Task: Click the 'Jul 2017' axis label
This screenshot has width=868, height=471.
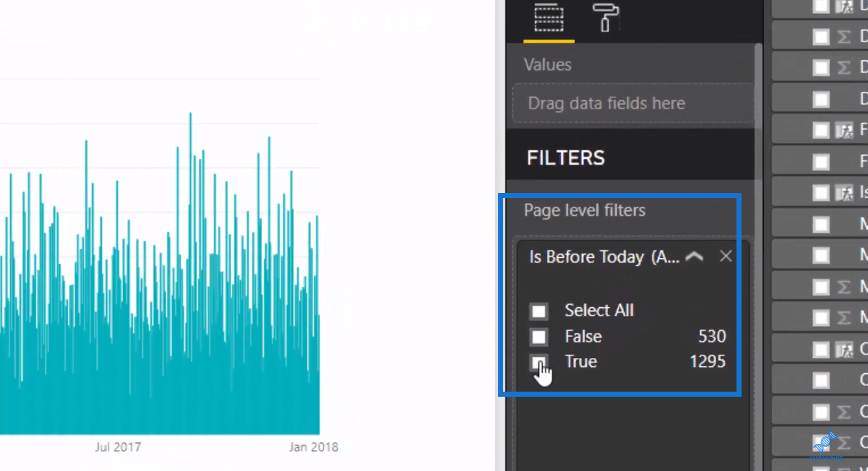Action: 118,447
